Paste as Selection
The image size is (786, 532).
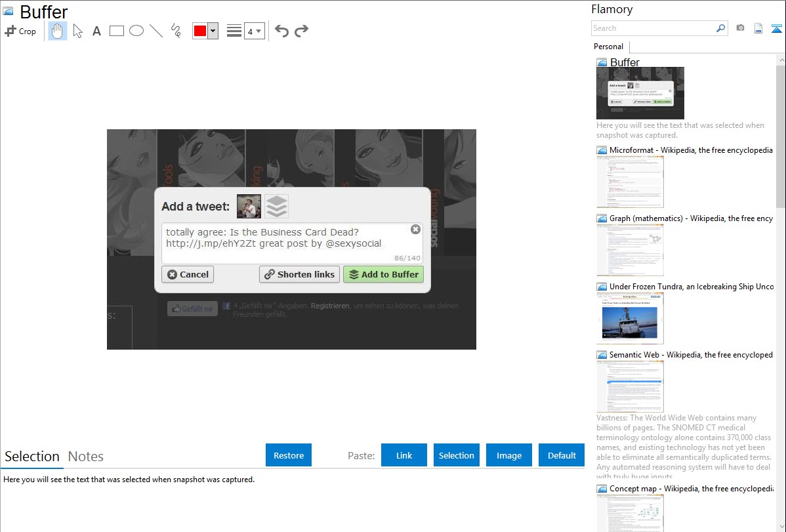click(456, 455)
